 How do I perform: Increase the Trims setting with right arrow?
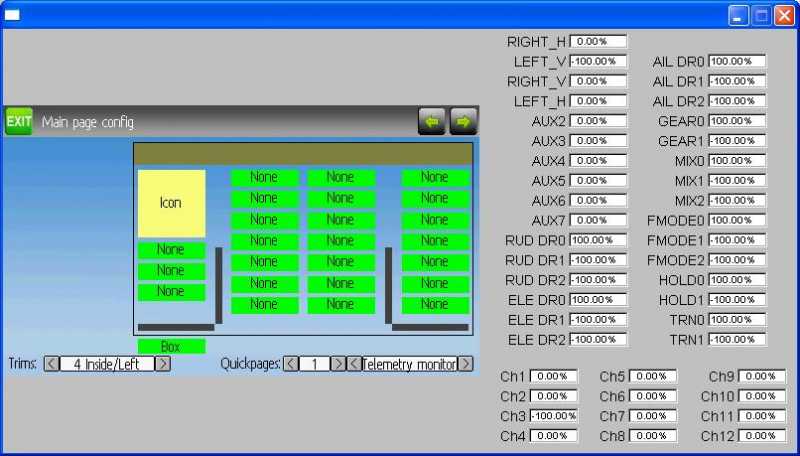click(x=162, y=364)
